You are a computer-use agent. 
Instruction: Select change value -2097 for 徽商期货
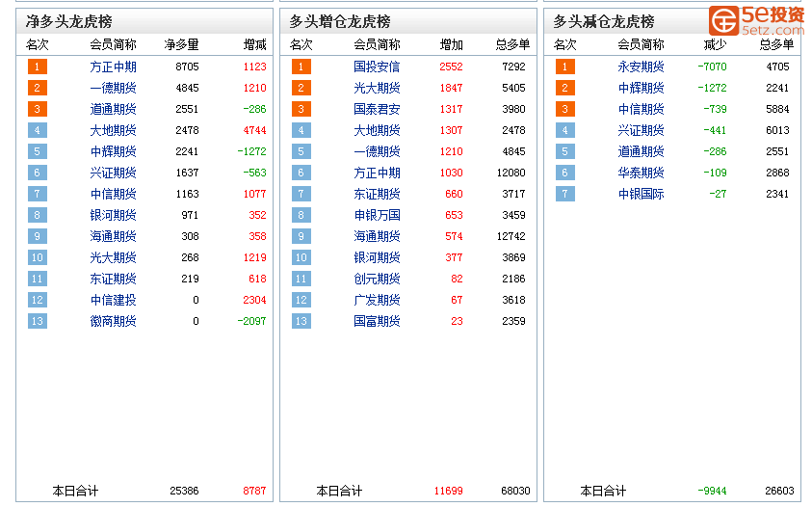click(x=251, y=321)
